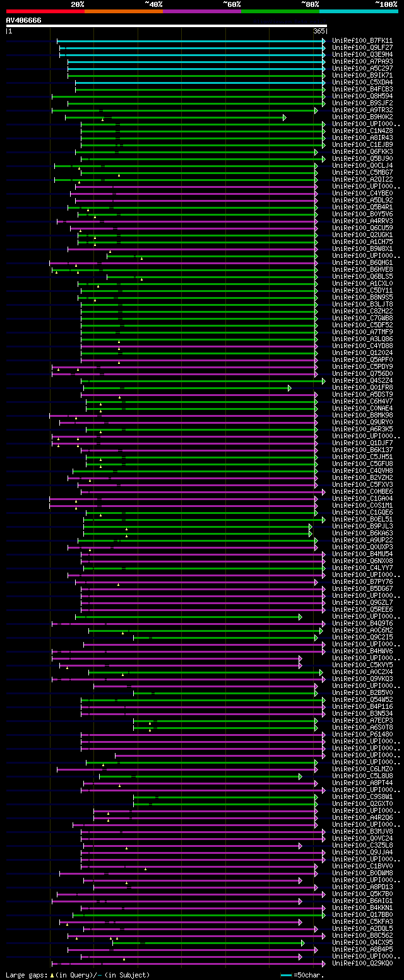Select the UniRef100_B9SJF2 label

point(362,103)
